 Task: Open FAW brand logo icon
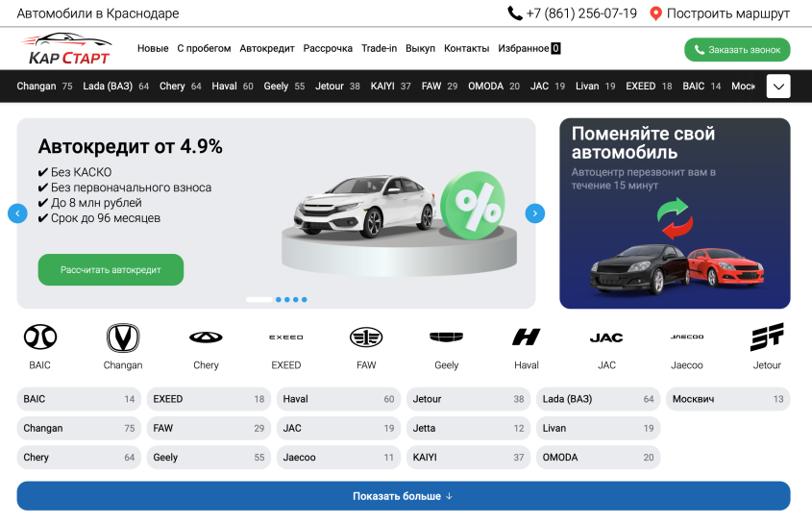(x=366, y=337)
